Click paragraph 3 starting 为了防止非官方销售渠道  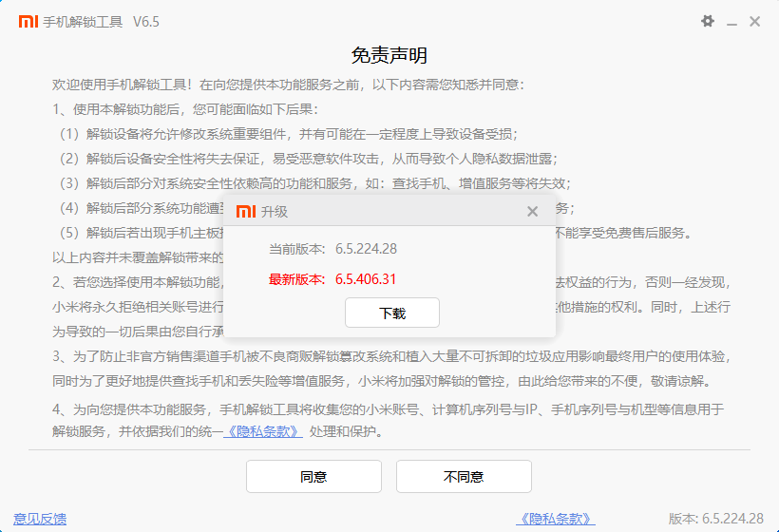click(392, 369)
